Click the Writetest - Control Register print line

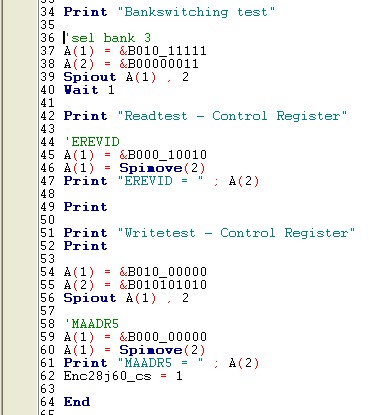pyautogui.click(x=209, y=233)
